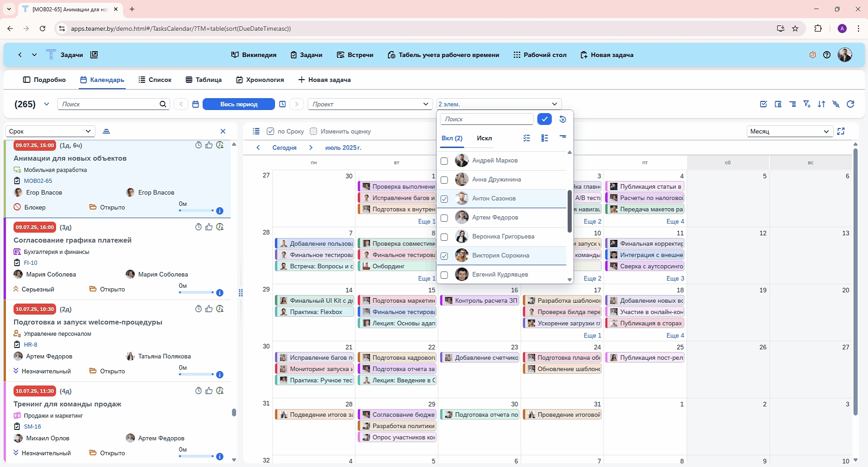Toggle the по Сроку checkbox
The image size is (868, 467).
pos(270,131)
